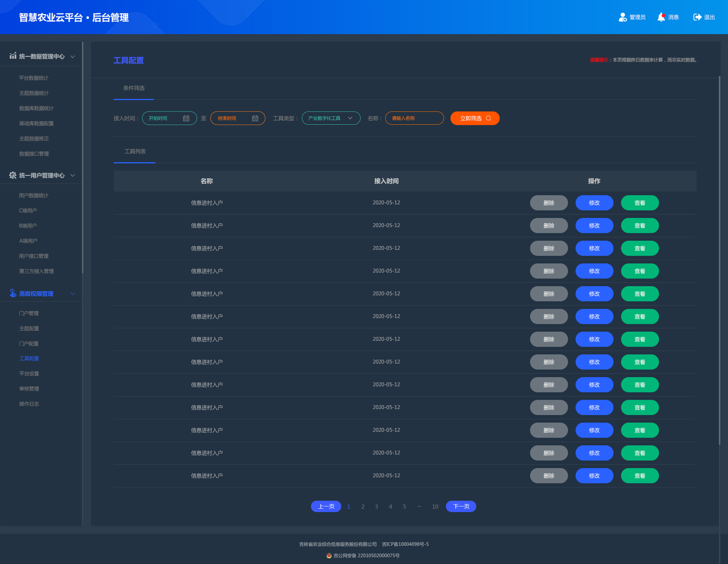The width and height of the screenshot is (728, 564).
Task: Click the 立即筛选 filter button
Action: click(475, 118)
